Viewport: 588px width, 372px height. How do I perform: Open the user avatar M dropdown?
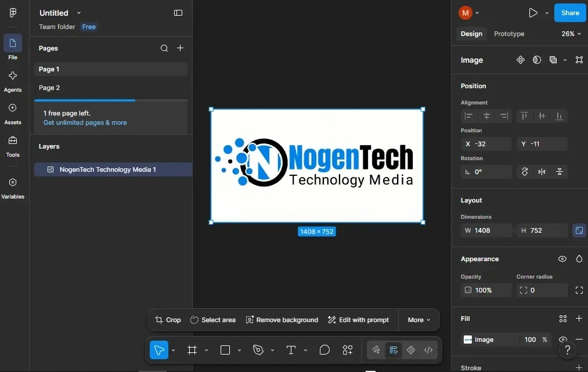pos(469,13)
